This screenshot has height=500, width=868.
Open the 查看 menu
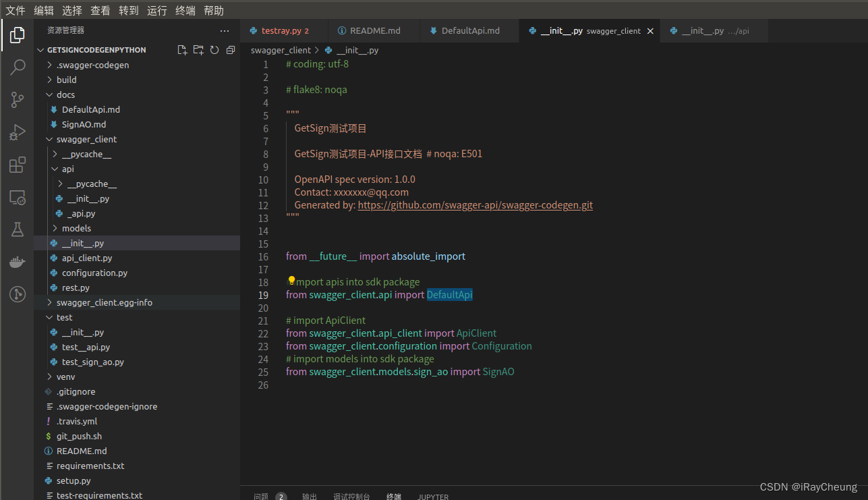[x=100, y=10]
